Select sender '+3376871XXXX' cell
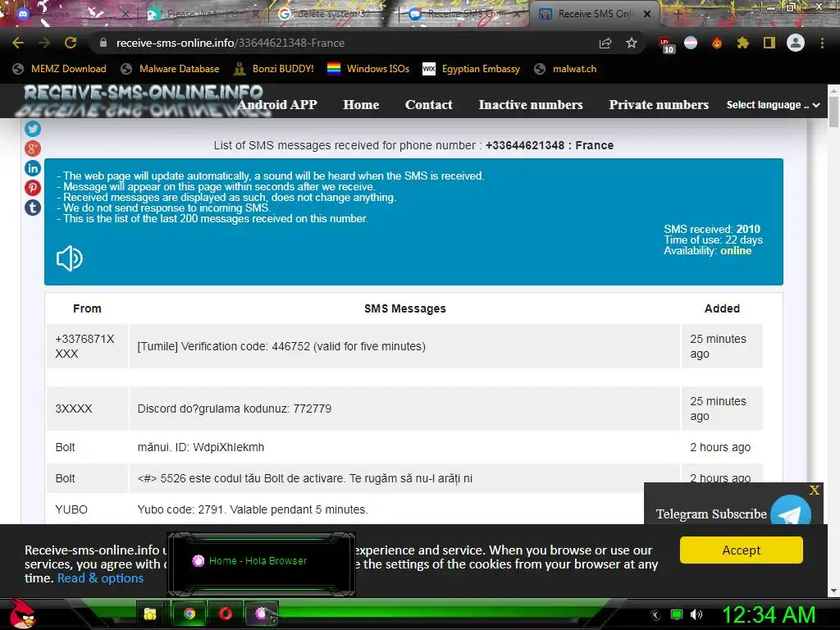Screen dimensions: 840x630 [x=87, y=346]
